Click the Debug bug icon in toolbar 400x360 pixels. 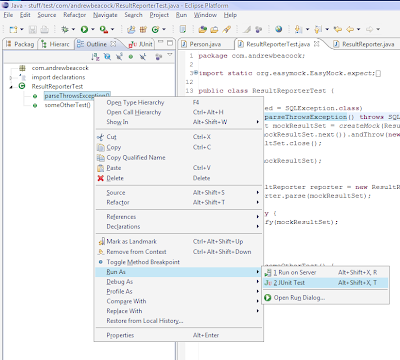tap(65, 30)
